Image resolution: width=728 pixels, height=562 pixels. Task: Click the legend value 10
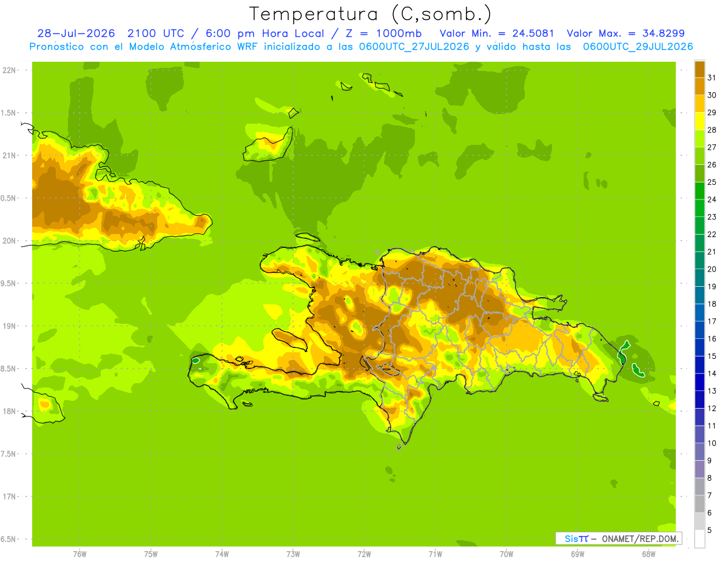click(x=712, y=443)
